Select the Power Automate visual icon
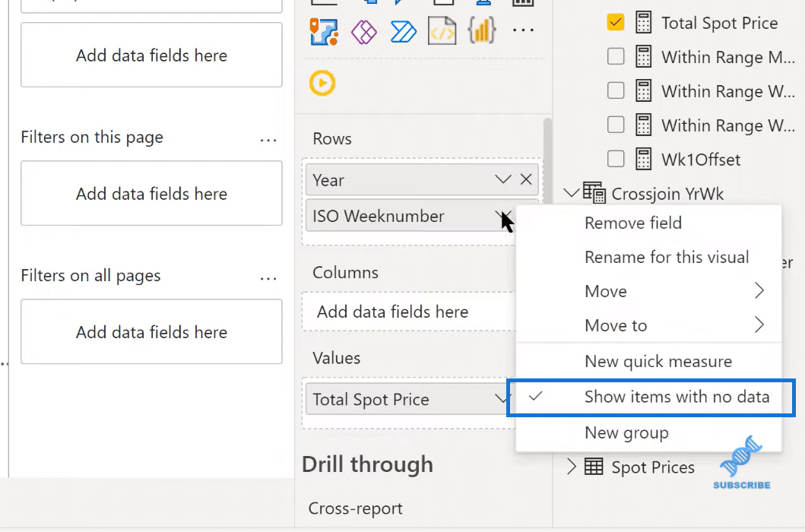Image resolution: width=805 pixels, height=532 pixels. tap(403, 33)
